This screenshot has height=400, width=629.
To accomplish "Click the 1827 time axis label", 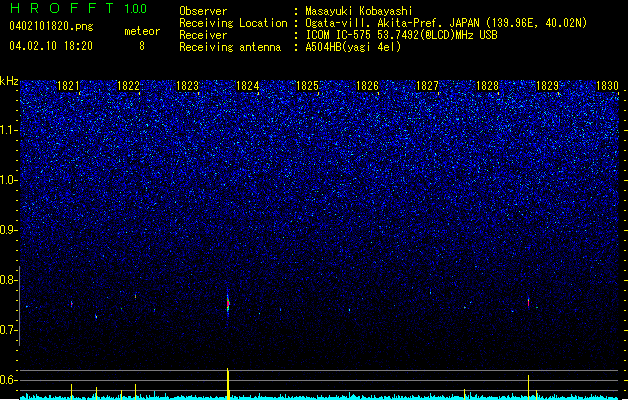I will coord(427,85).
